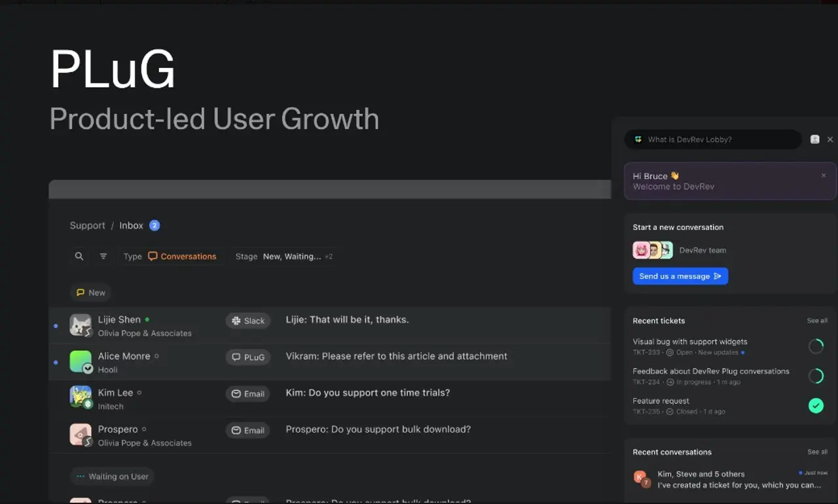The height and width of the screenshot is (504, 838).
Task: Click the user profile icon in widget header
Action: 815,139
